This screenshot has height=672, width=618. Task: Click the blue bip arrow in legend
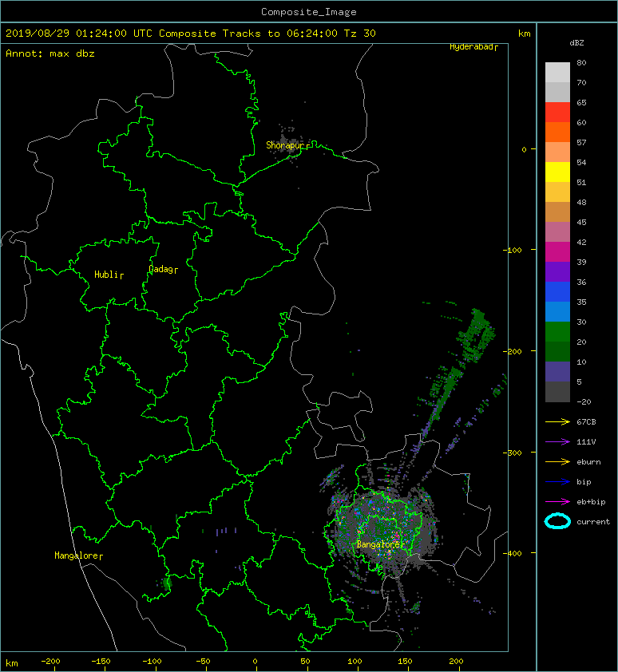pyautogui.click(x=557, y=482)
